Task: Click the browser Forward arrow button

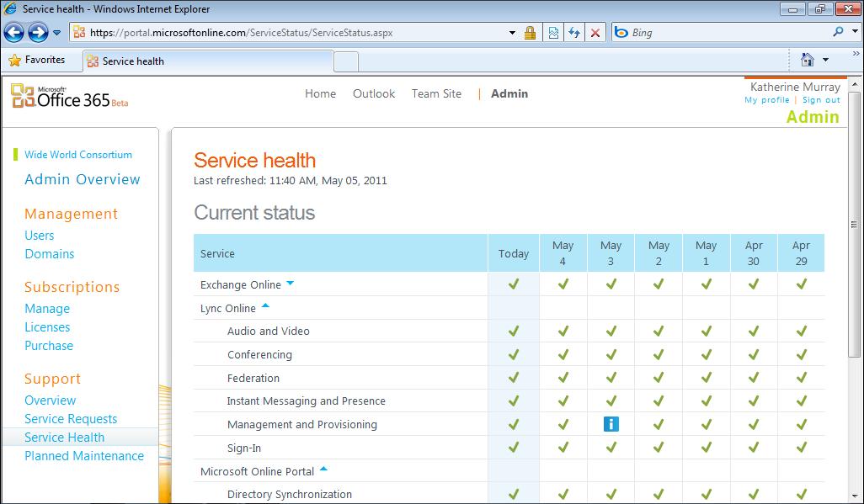Action: [x=38, y=33]
